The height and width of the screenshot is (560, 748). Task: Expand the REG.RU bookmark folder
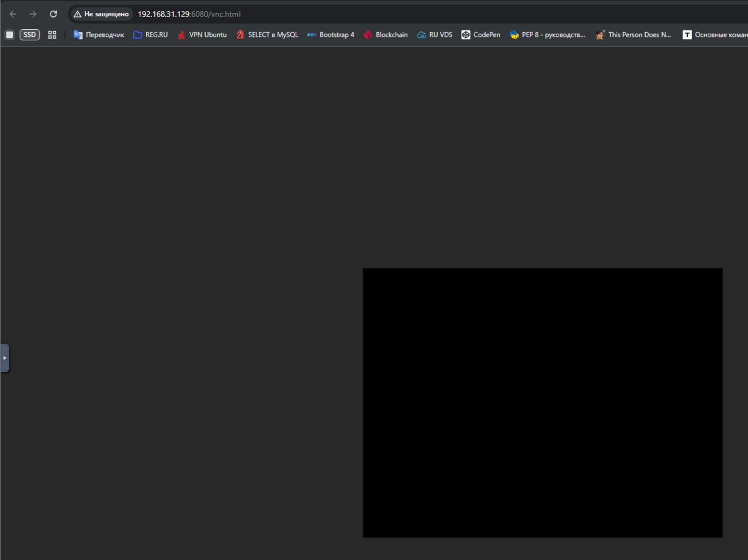(150, 35)
